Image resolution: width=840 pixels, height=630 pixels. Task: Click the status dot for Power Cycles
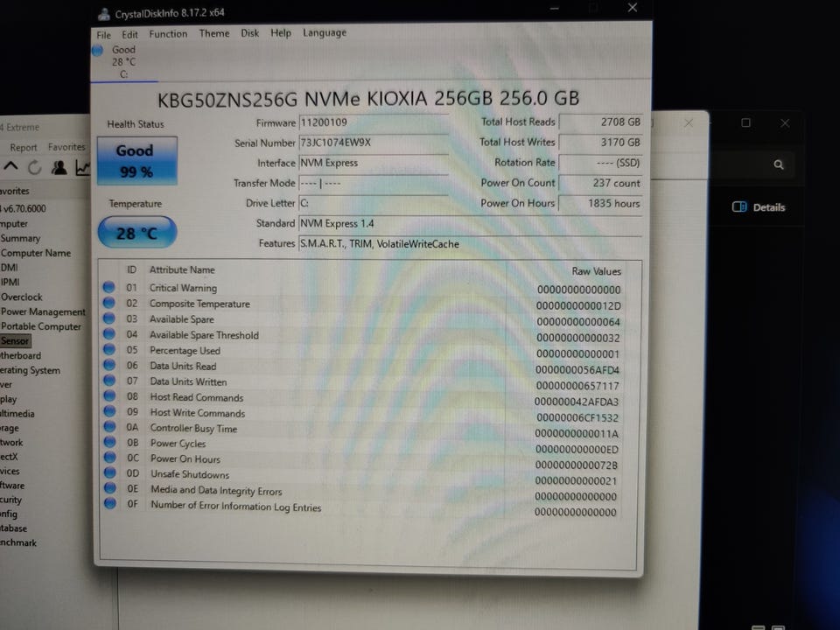[x=110, y=443]
